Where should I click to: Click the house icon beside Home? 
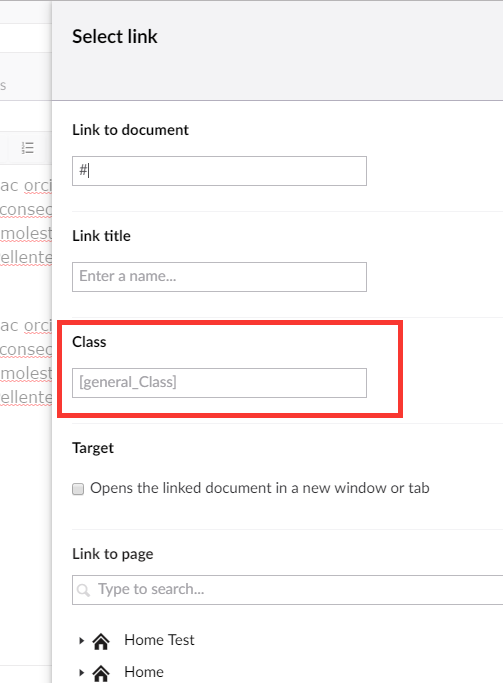[101, 673]
